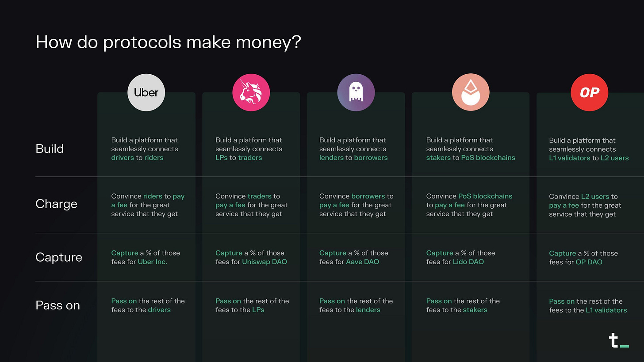Select the red OP logo

click(x=590, y=92)
